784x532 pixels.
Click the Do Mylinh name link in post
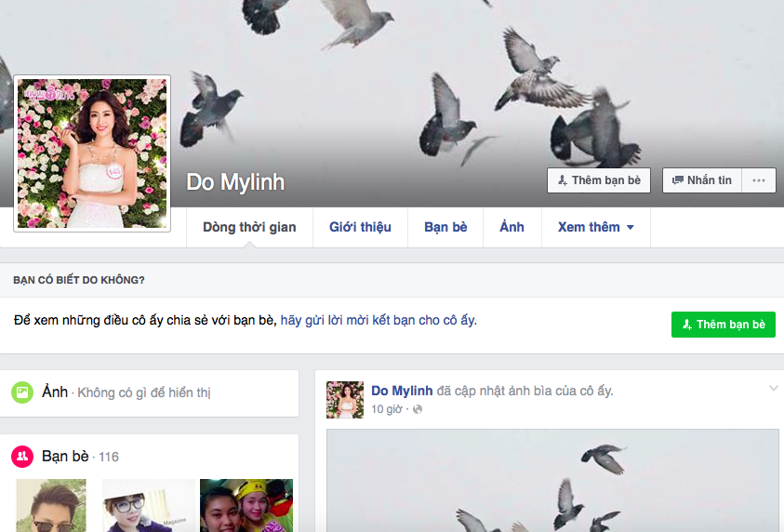(x=402, y=391)
